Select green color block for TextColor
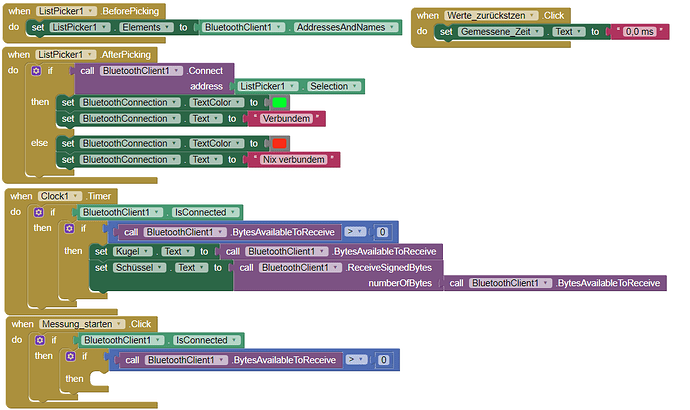Image resolution: width=690 pixels, height=410 pixels. (x=279, y=103)
